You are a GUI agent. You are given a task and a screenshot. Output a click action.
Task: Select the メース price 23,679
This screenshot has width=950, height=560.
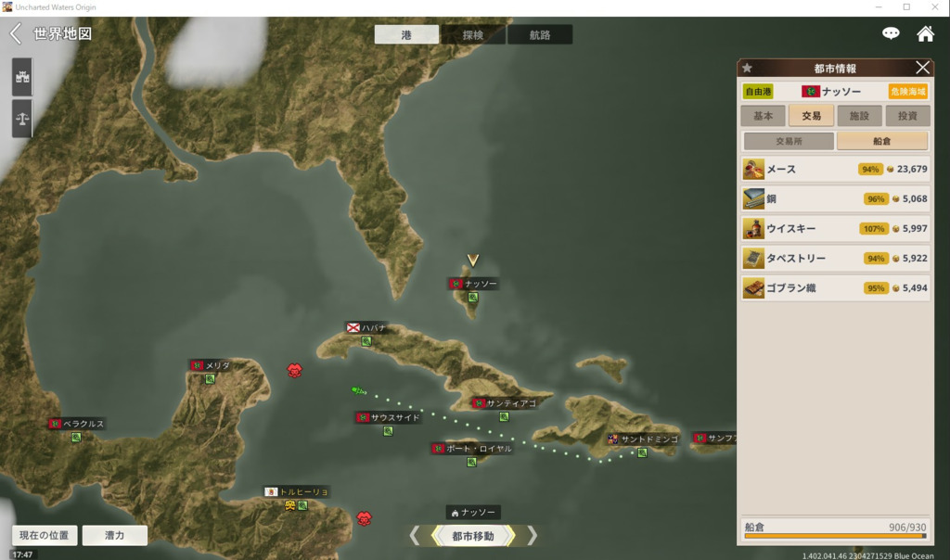912,170
